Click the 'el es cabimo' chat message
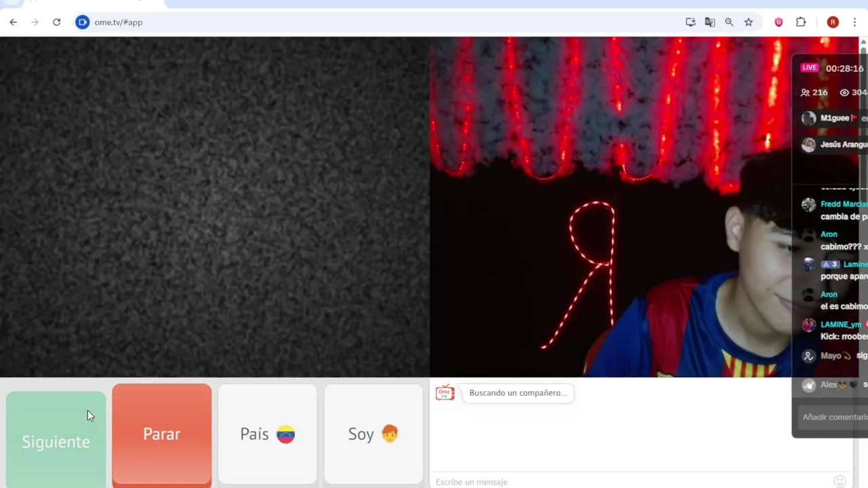The height and width of the screenshot is (488, 868). tap(844, 306)
